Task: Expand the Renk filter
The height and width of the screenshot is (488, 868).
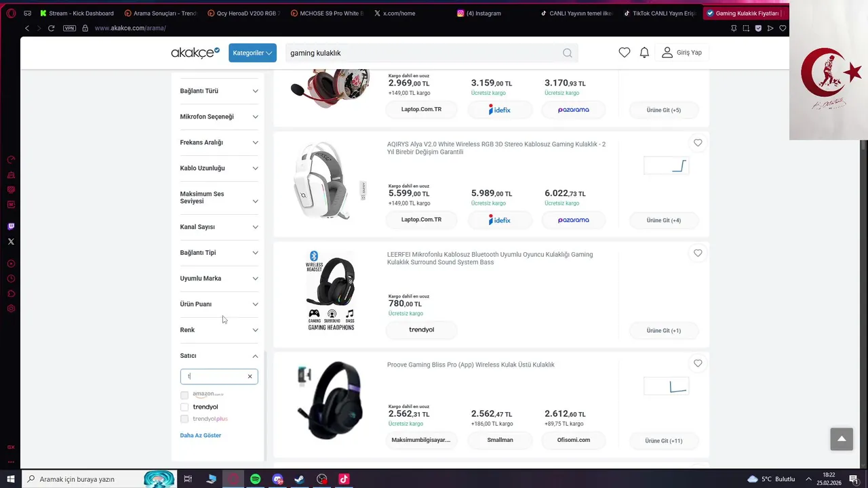Action: click(x=219, y=330)
